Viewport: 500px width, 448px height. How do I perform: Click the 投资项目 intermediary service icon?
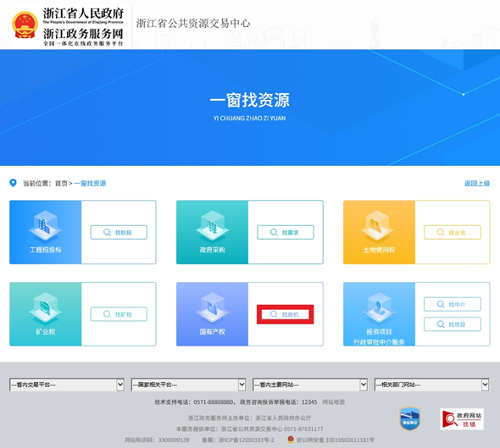point(379,307)
